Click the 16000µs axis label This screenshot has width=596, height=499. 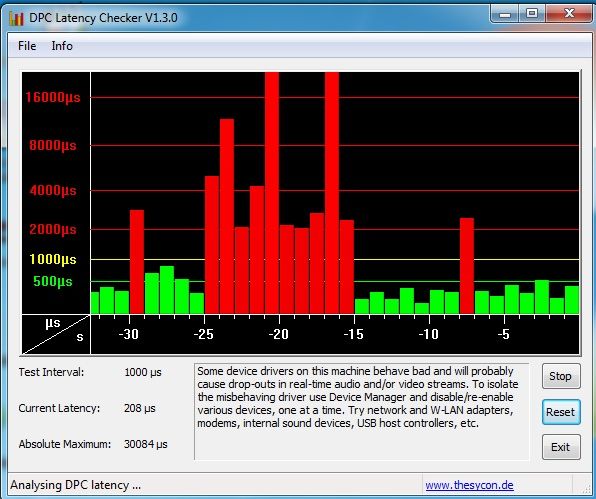point(53,98)
